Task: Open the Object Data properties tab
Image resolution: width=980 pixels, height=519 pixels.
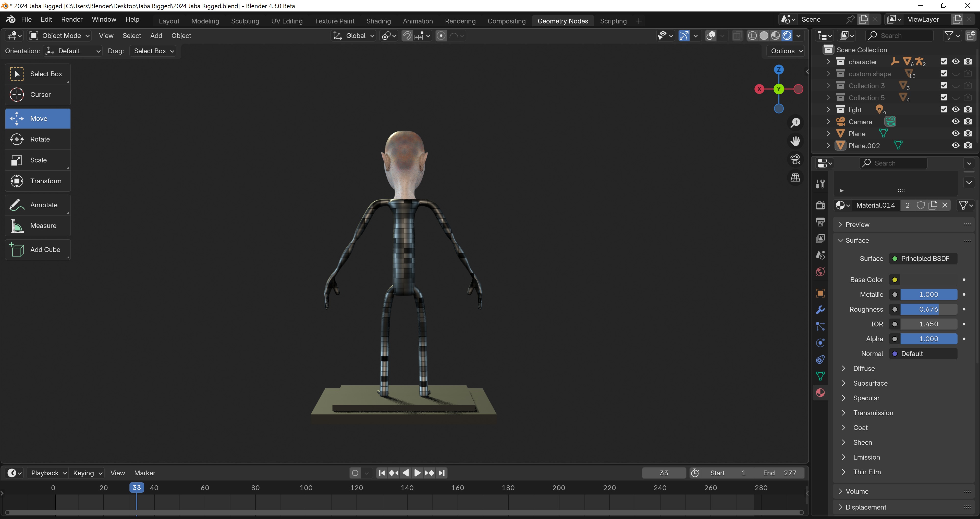Action: (820, 376)
